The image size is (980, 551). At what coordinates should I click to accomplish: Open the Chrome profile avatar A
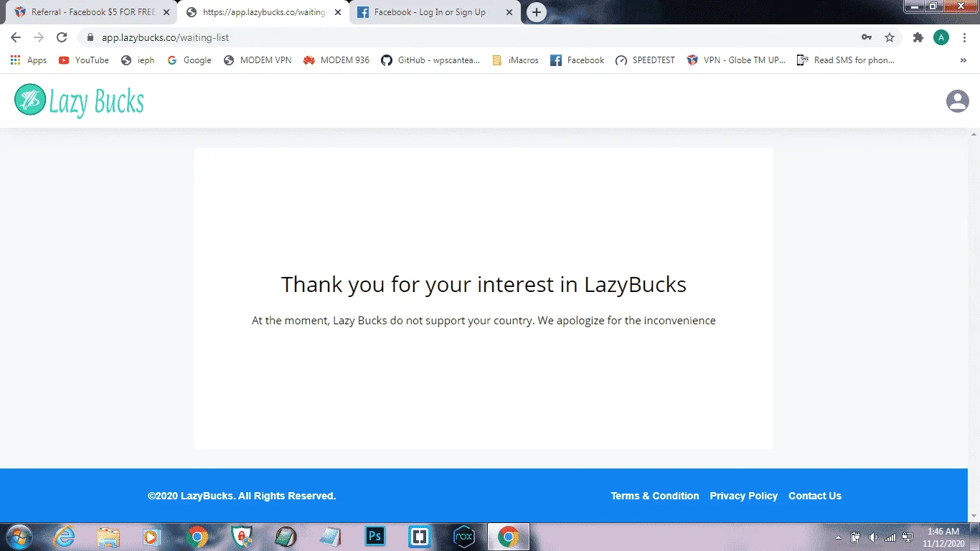941,37
